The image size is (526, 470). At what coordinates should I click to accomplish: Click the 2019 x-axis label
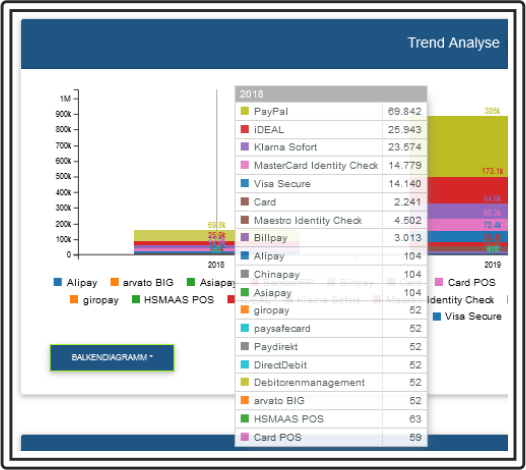pos(492,265)
